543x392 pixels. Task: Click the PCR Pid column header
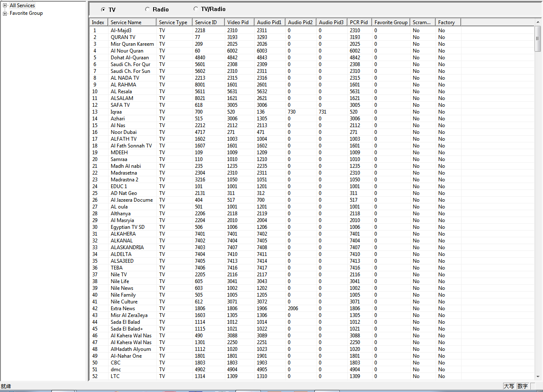359,22
